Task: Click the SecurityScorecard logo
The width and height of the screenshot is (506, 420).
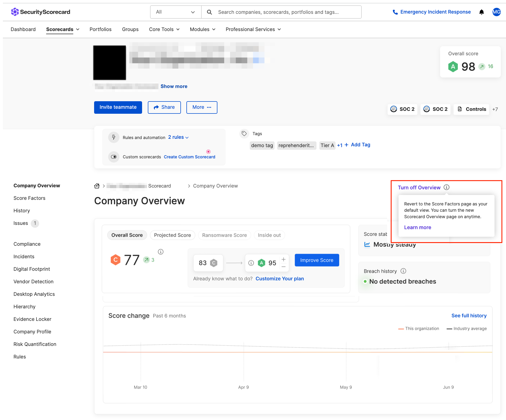Action: point(40,12)
